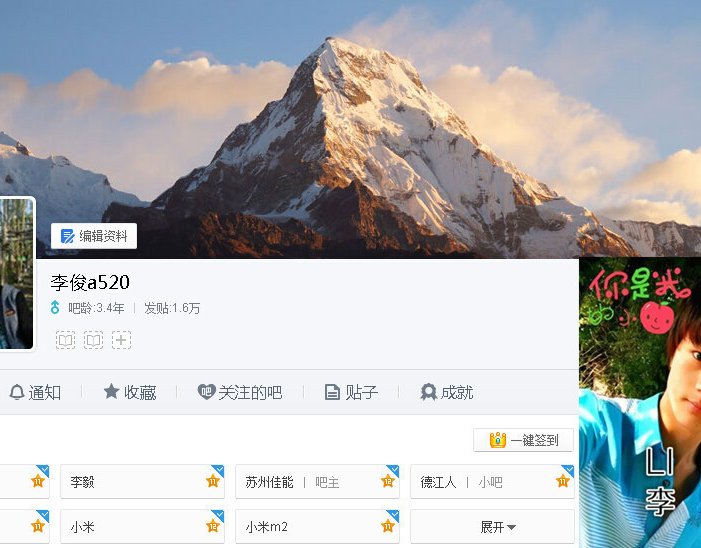Click the second empty book badge slot

coord(93,340)
